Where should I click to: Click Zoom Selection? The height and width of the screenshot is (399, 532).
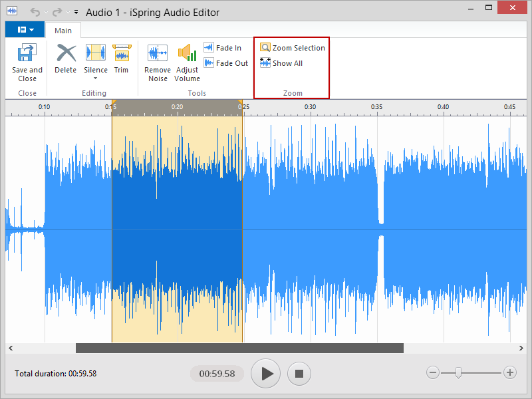(x=293, y=48)
